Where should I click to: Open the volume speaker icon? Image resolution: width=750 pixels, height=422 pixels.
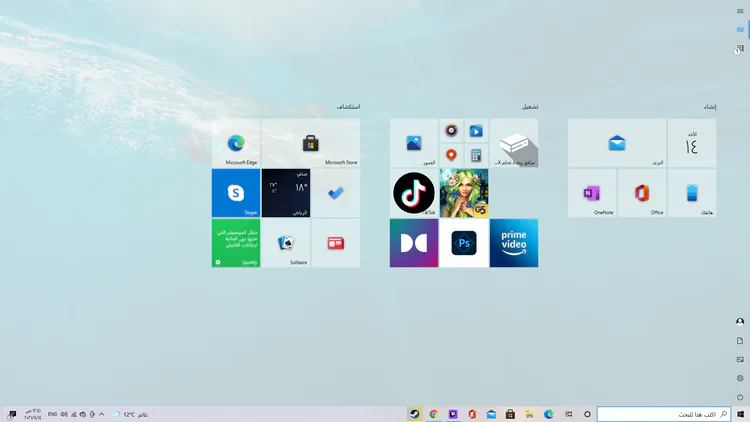[x=64, y=414]
